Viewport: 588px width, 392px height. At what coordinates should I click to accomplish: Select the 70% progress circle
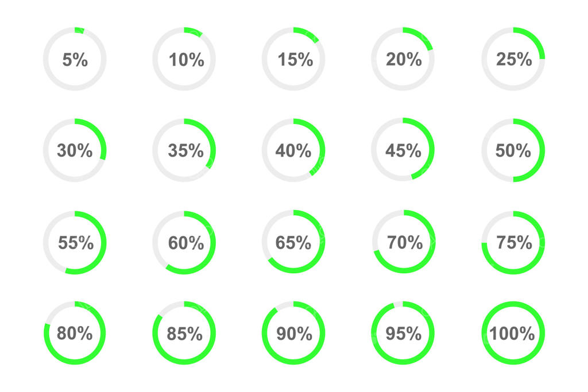(x=403, y=242)
